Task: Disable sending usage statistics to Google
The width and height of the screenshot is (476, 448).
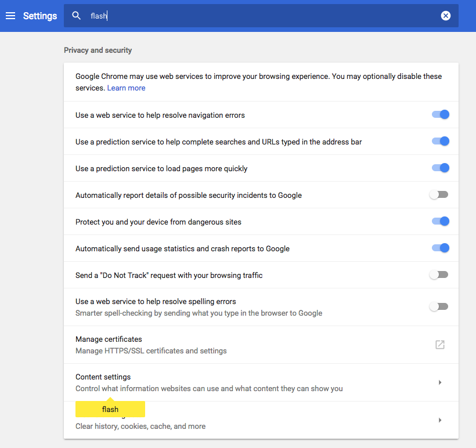Action: click(440, 248)
